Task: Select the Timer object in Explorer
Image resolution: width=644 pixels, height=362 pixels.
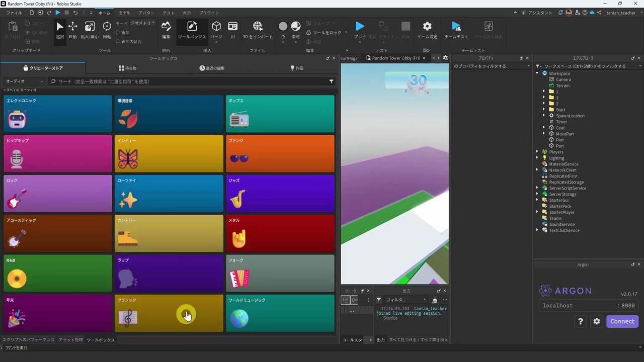Action: (561, 122)
